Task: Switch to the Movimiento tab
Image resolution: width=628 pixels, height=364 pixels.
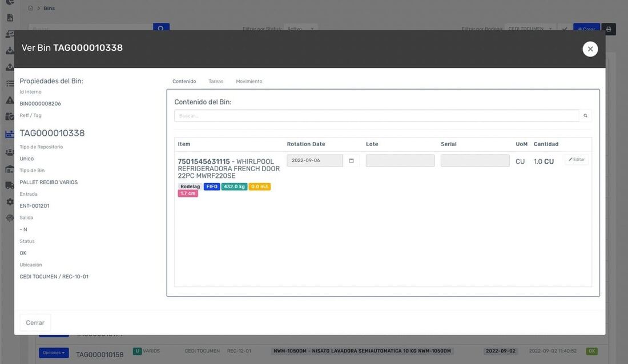Action: 249,81
